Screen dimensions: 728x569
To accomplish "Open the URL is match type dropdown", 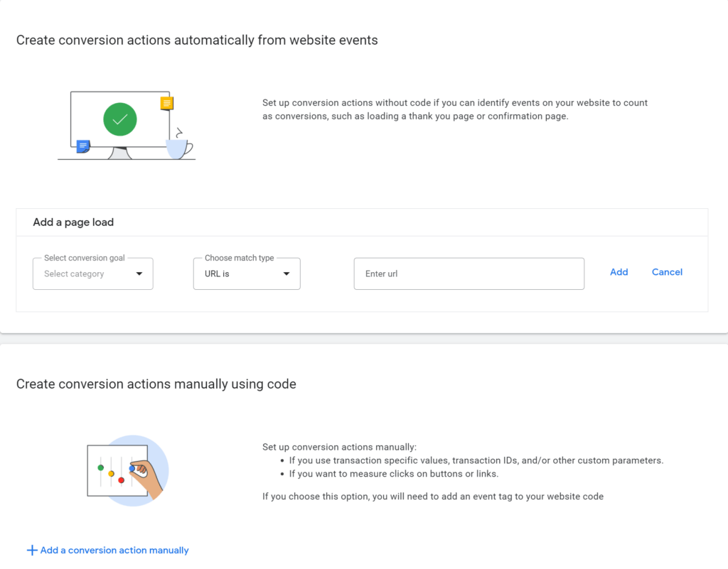I will (x=246, y=273).
